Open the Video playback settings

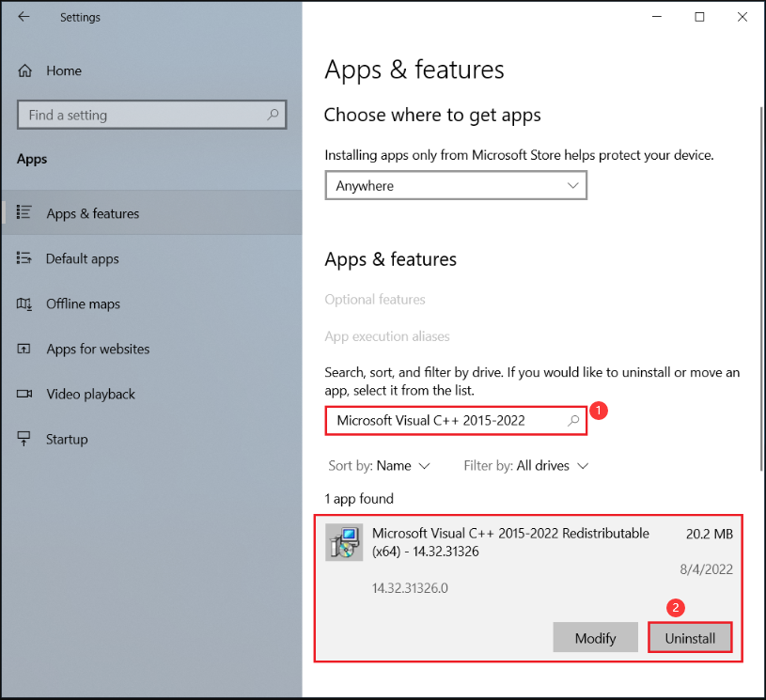coord(90,394)
